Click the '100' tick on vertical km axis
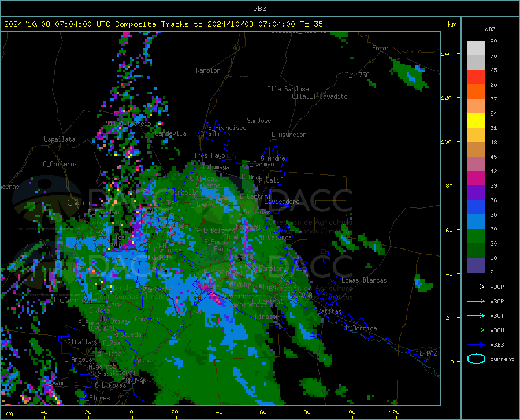Viewport: 520px width, 420px height. (x=446, y=142)
